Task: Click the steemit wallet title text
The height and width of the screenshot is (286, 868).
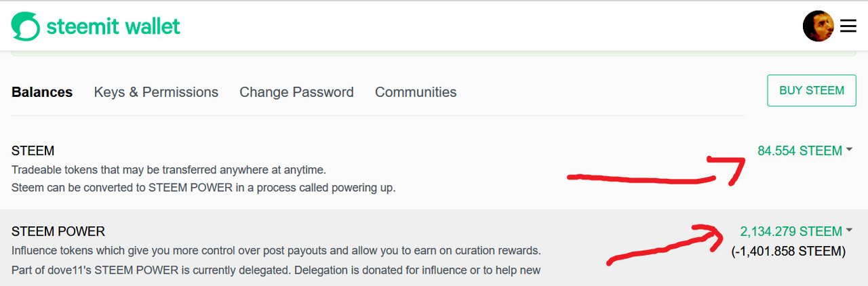Action: (113, 26)
